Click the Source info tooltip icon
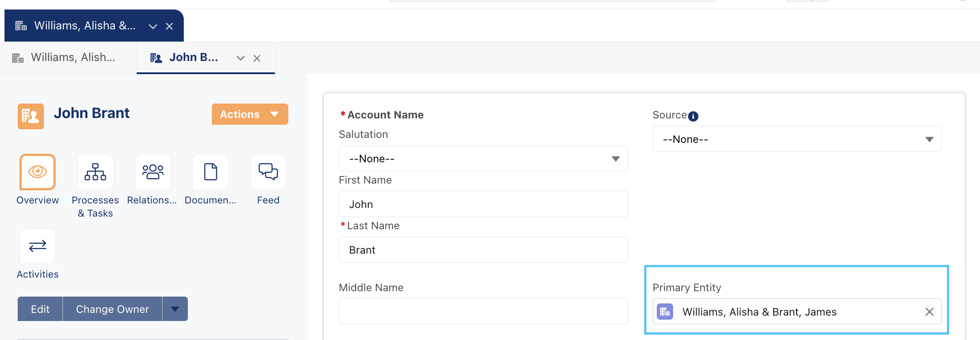 [693, 116]
